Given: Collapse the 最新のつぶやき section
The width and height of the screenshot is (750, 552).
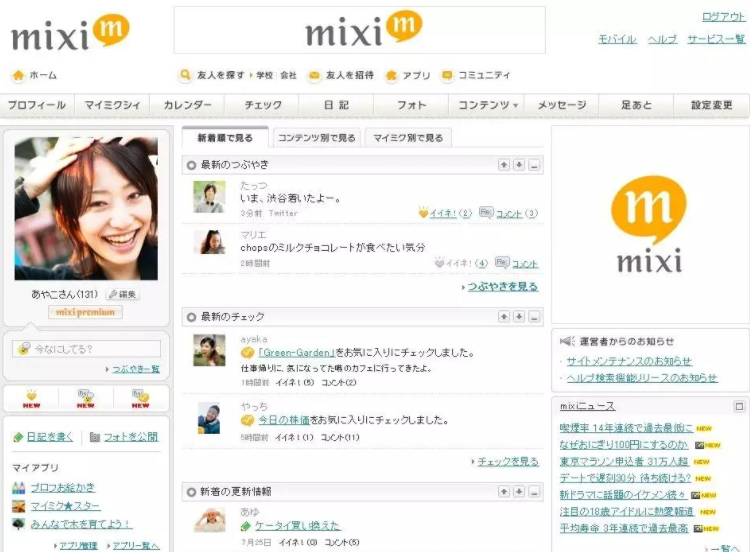Looking at the screenshot, I should point(534,165).
